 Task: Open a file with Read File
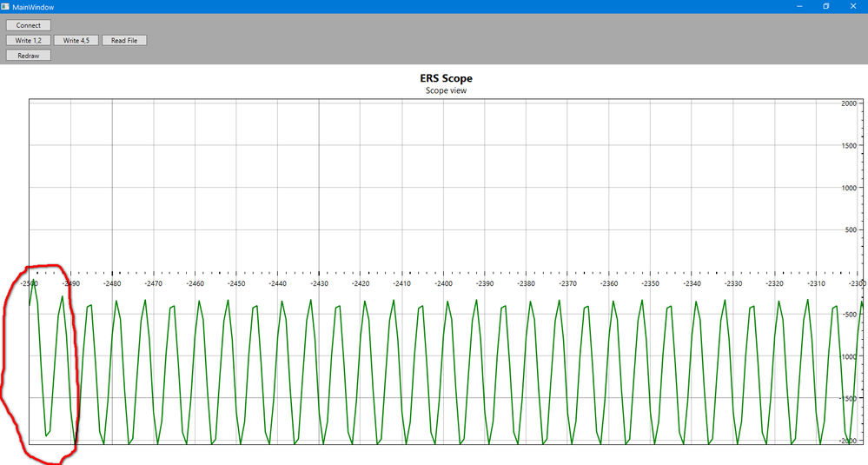pyautogui.click(x=124, y=40)
